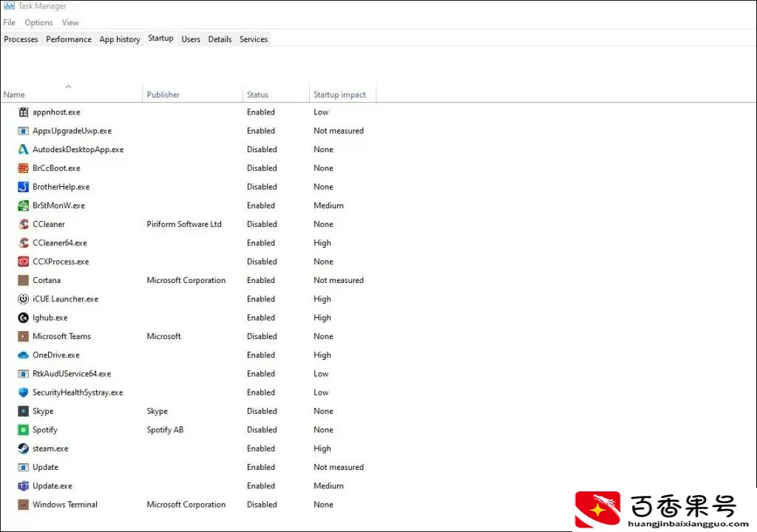Select the AutodeskDesktopApp.exe name

[x=78, y=150]
